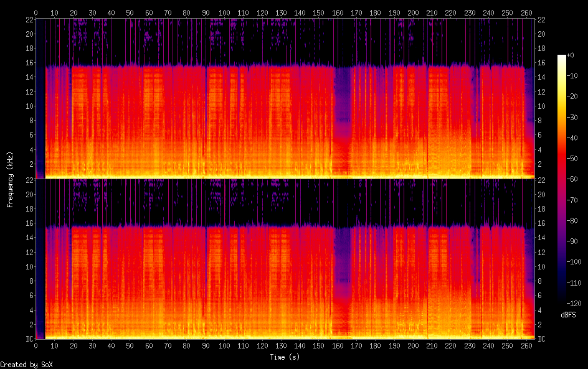588x369 pixels.
Task: Select the '-90' value on color scale
Action: pyautogui.click(x=572, y=241)
